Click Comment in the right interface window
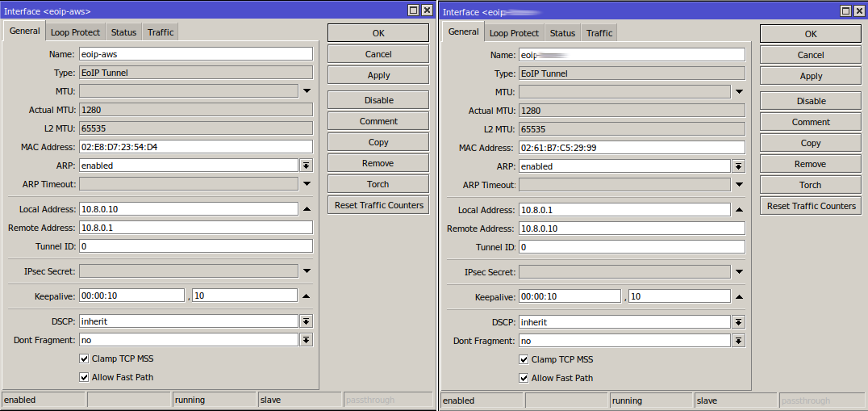The width and height of the screenshot is (868, 411). click(x=811, y=122)
